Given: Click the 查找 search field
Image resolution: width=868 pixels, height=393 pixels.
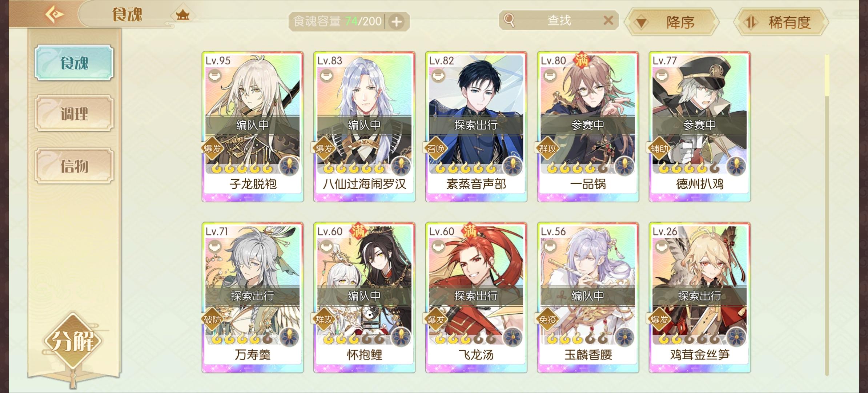Looking at the screenshot, I should tap(558, 20).
